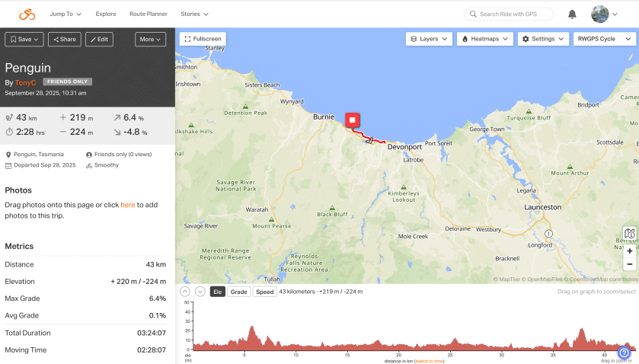Switch graph to Speed view
The height and width of the screenshot is (364, 639).
[x=264, y=292]
